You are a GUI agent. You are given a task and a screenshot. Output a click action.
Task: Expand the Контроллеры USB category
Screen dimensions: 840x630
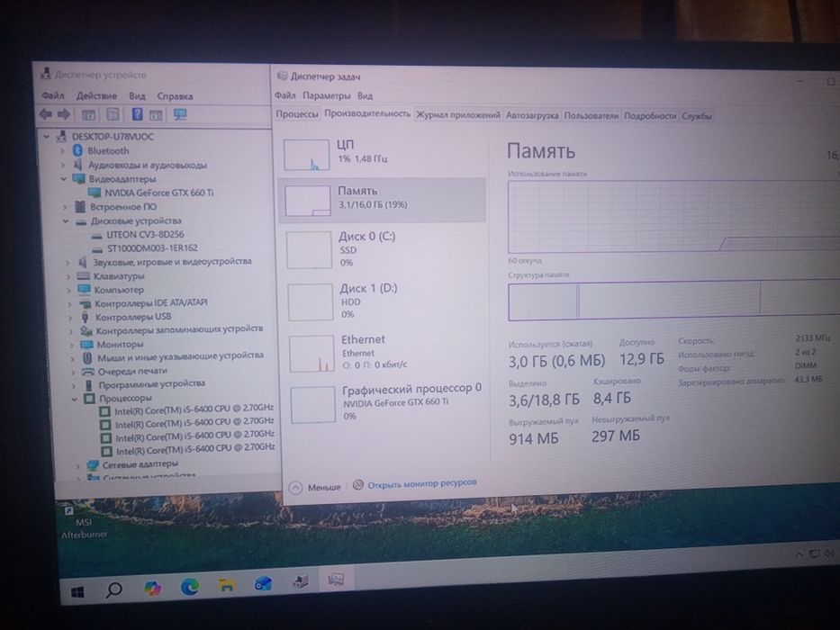coord(69,317)
